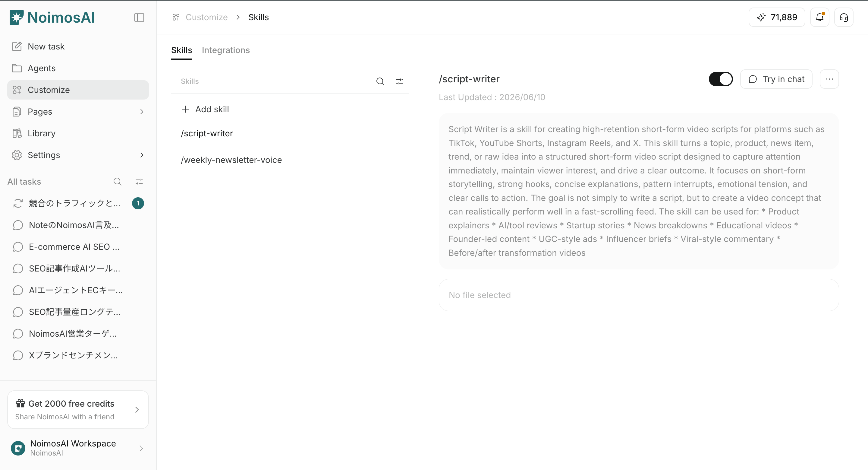Expand the Pages submenu chevron
The height and width of the screenshot is (470, 868).
click(x=142, y=112)
